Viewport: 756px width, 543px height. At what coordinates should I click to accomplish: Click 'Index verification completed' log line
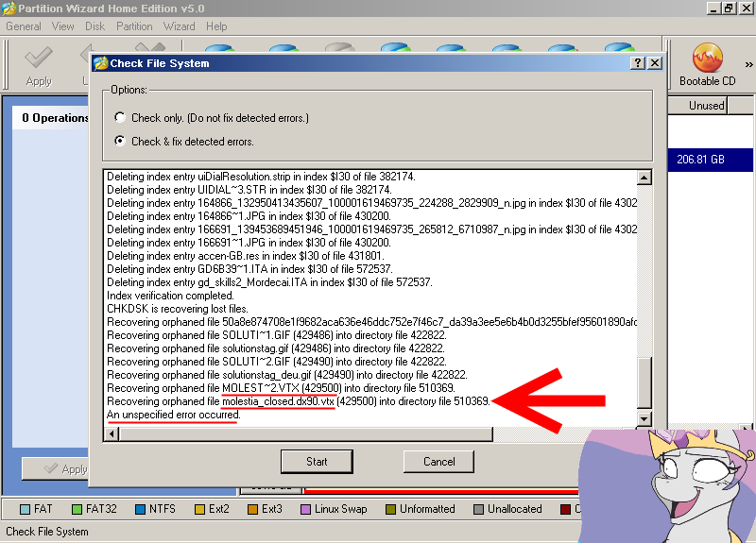coord(170,296)
